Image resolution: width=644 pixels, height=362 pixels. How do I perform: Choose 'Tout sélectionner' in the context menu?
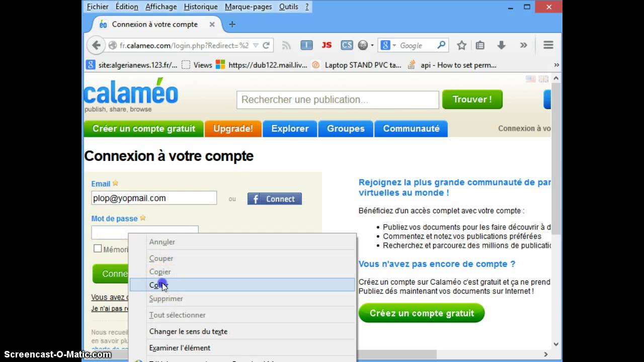242,315
